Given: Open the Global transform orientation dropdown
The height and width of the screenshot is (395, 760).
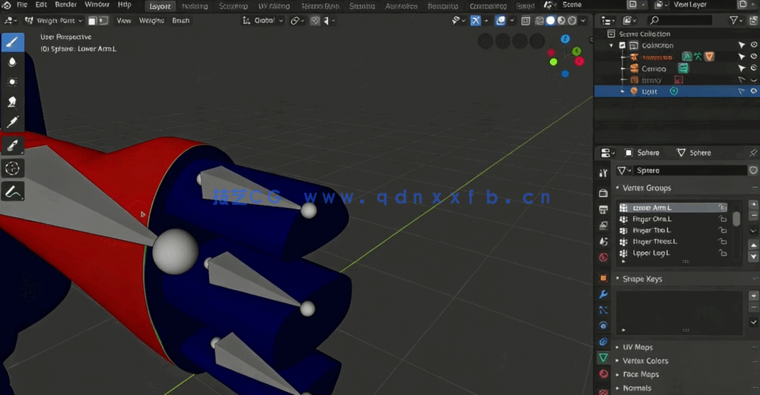Looking at the screenshot, I should click(x=263, y=21).
